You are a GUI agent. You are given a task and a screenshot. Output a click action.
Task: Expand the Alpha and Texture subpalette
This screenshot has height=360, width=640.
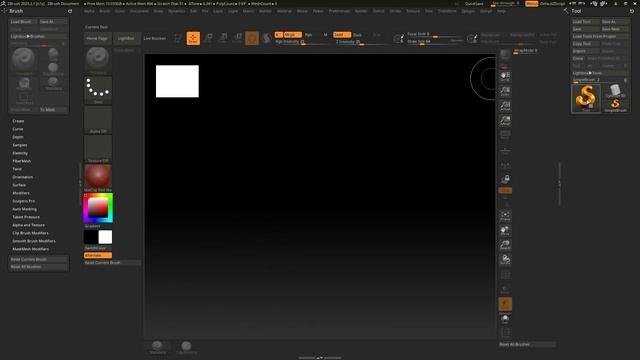(29, 225)
